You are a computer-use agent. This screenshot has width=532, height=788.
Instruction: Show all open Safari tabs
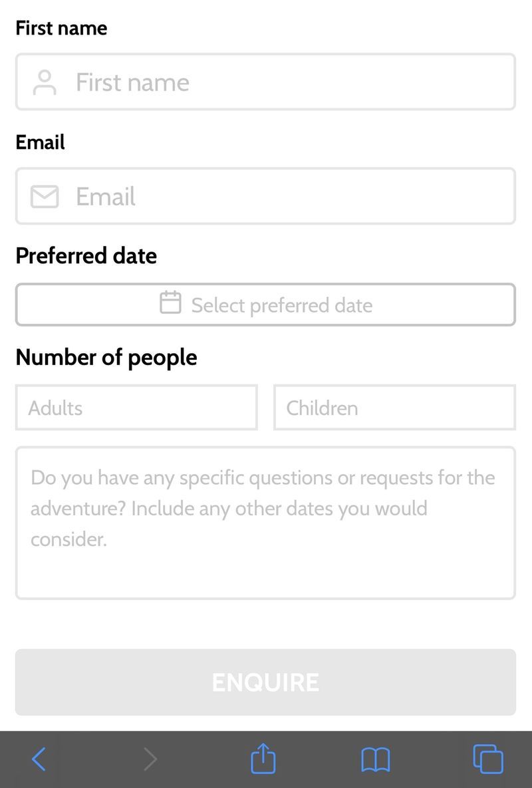pos(487,759)
